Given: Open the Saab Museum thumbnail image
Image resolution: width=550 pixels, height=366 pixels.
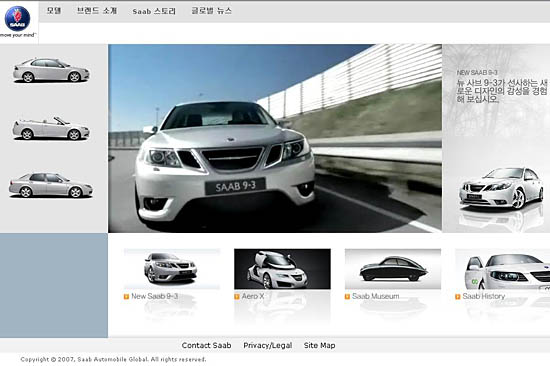Looking at the screenshot, I should pyautogui.click(x=393, y=269).
